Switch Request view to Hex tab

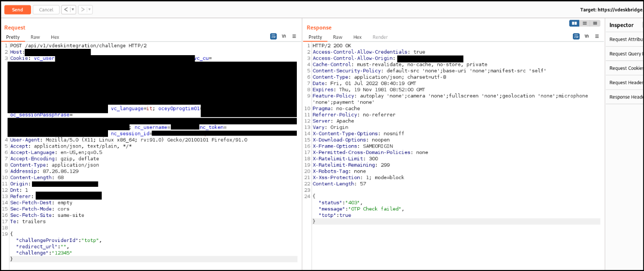click(x=55, y=37)
